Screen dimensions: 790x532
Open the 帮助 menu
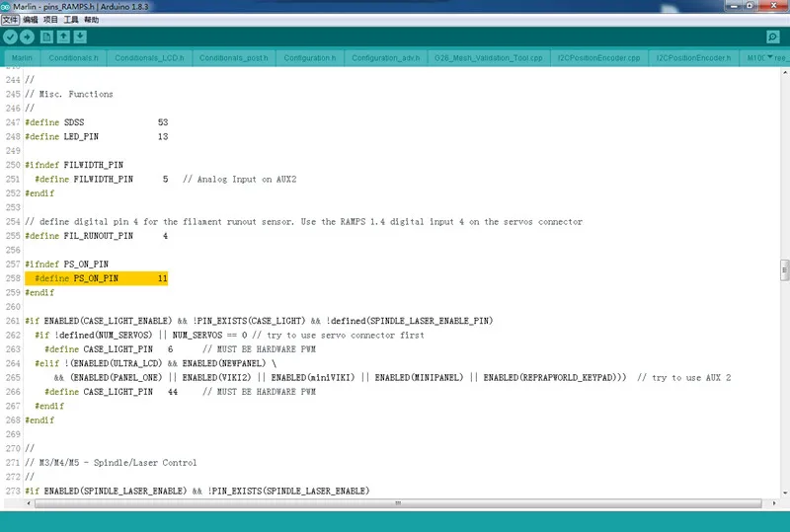coord(91,20)
